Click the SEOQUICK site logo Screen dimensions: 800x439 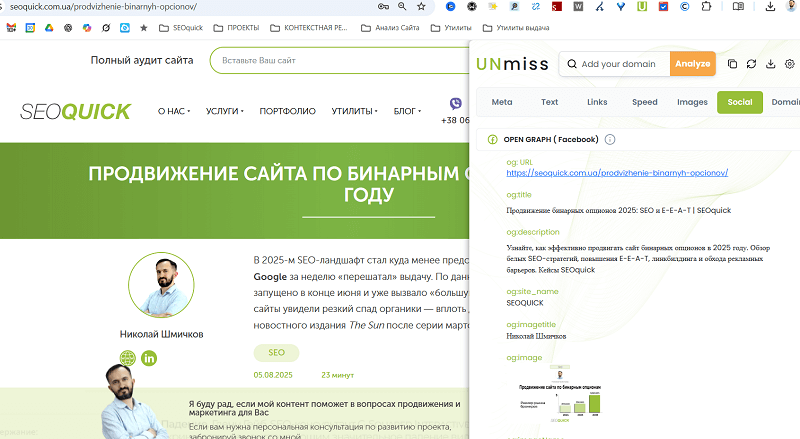click(x=76, y=111)
